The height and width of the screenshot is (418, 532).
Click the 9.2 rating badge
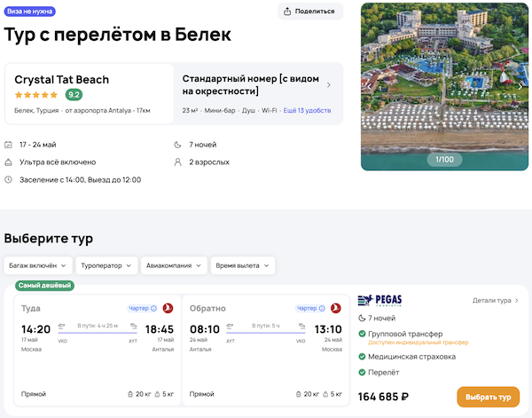click(74, 94)
